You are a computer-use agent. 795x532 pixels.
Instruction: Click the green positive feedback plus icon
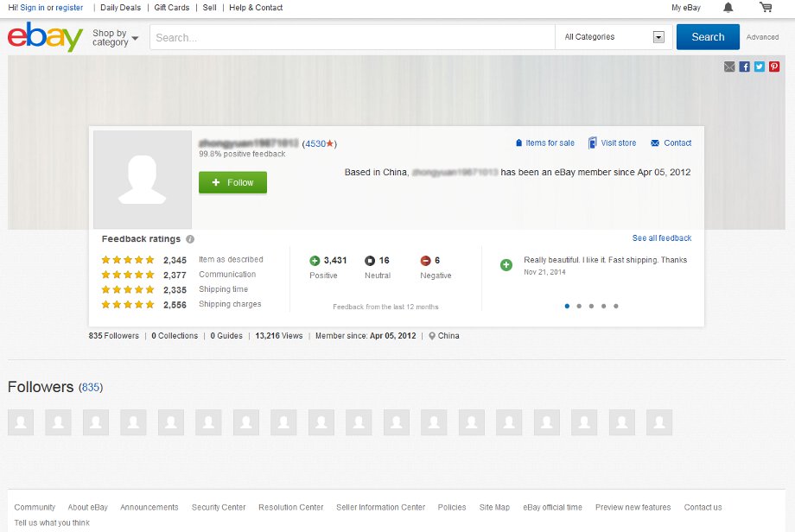pyautogui.click(x=315, y=261)
